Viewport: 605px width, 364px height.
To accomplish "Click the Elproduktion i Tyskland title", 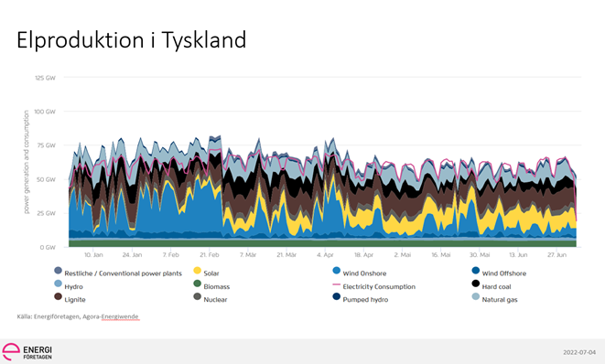I will pos(132,39).
